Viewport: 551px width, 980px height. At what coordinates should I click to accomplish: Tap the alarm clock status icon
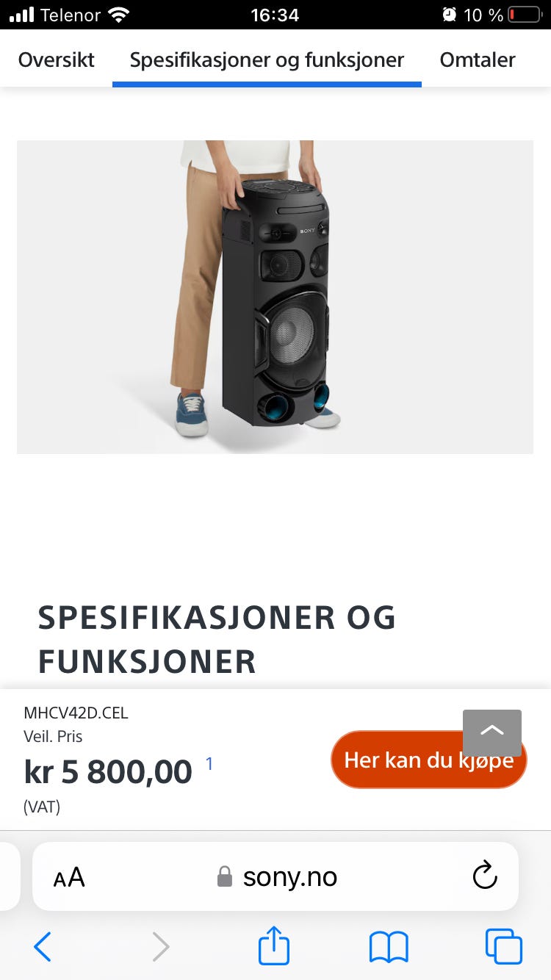click(449, 15)
